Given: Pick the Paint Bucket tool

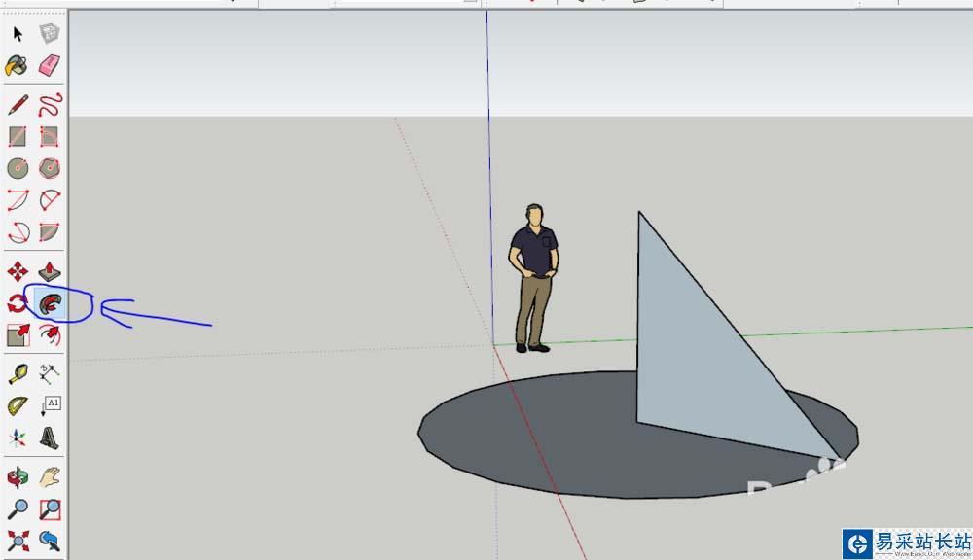Looking at the screenshot, I should click(x=17, y=66).
